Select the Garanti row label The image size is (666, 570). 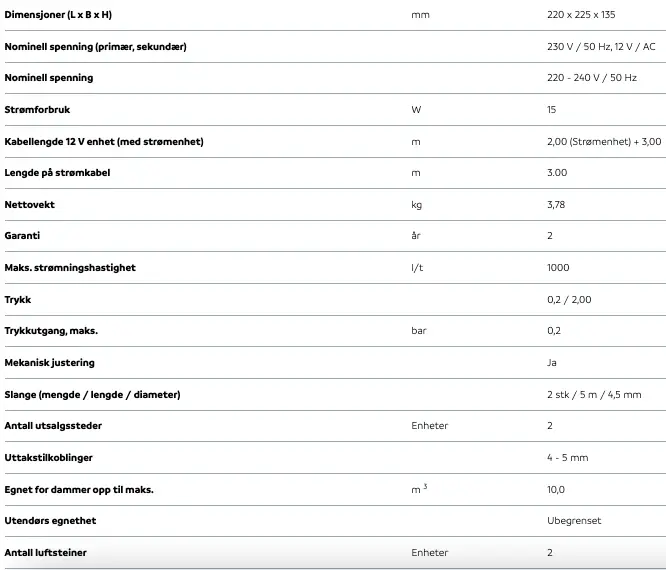point(22,236)
